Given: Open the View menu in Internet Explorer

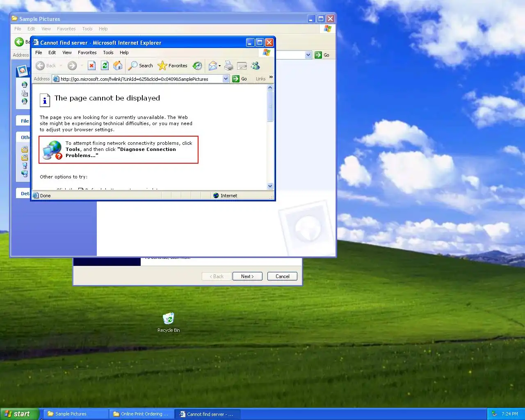Looking at the screenshot, I should (x=67, y=52).
